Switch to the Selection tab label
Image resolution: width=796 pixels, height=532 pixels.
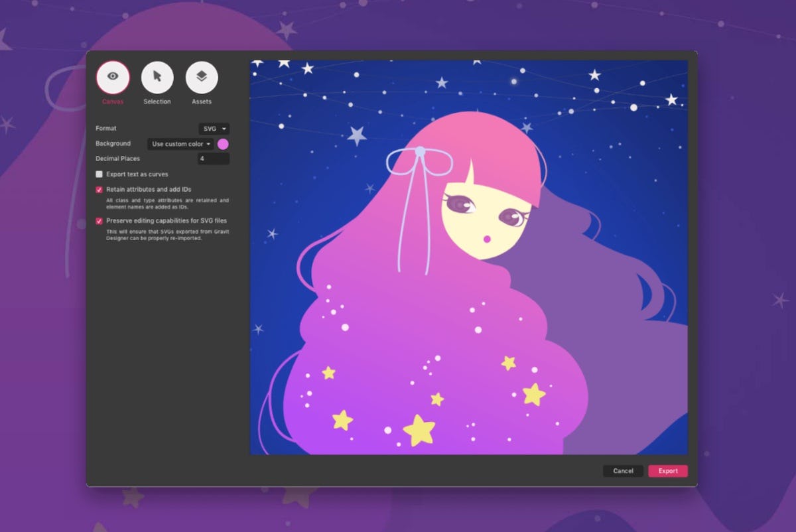tap(157, 101)
